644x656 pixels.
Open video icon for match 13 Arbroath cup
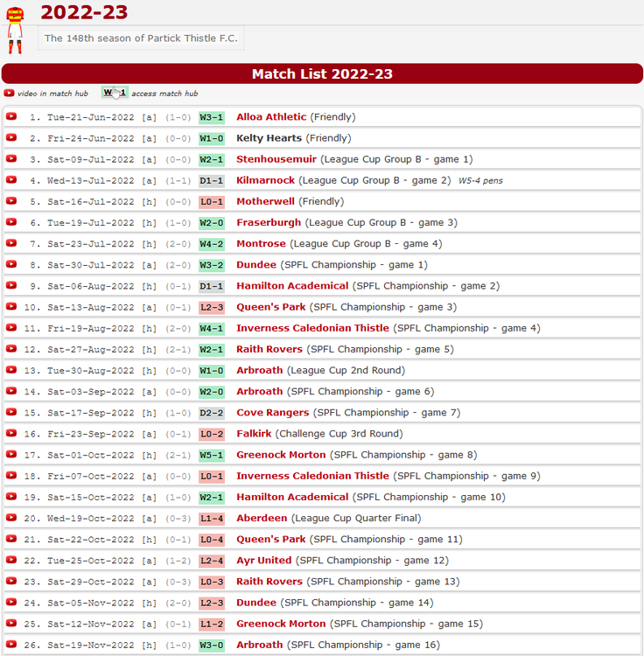(x=11, y=370)
